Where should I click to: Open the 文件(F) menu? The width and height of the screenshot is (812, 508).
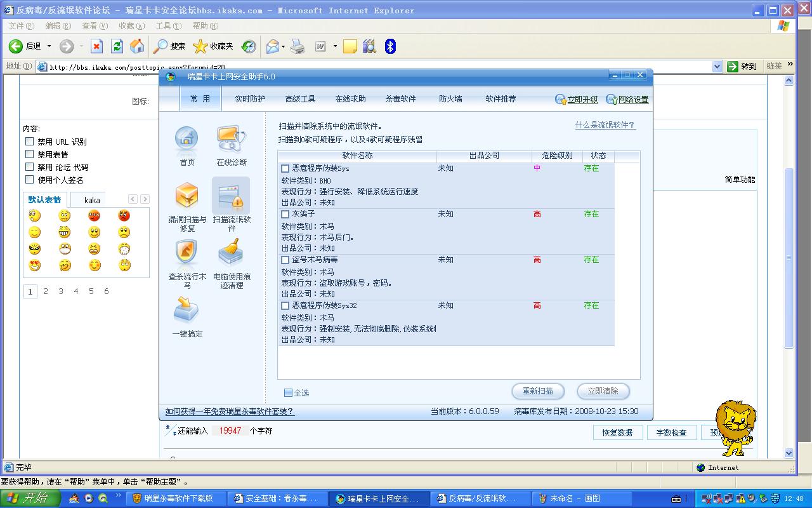[22, 26]
